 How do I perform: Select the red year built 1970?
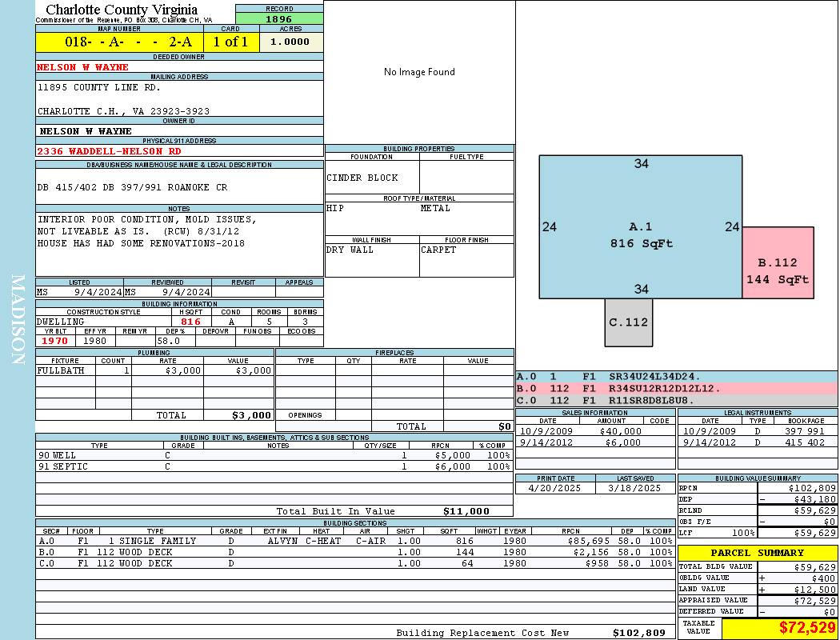click(x=54, y=341)
